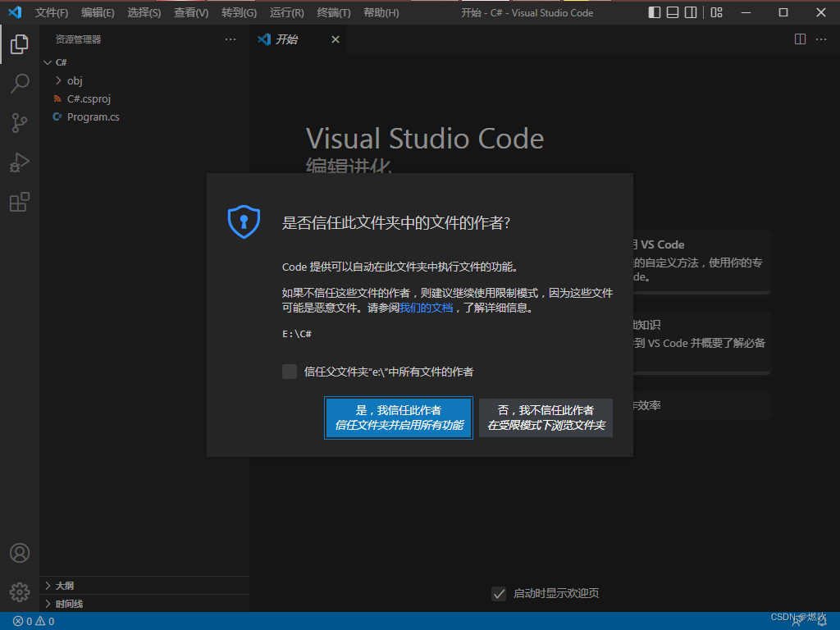Open the Accounts menu icon

(20, 553)
